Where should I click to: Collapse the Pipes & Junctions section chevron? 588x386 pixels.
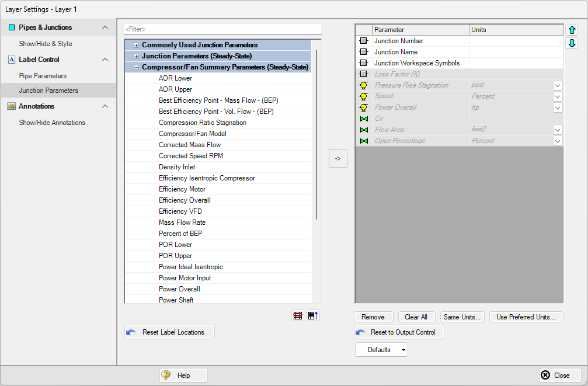[105, 27]
